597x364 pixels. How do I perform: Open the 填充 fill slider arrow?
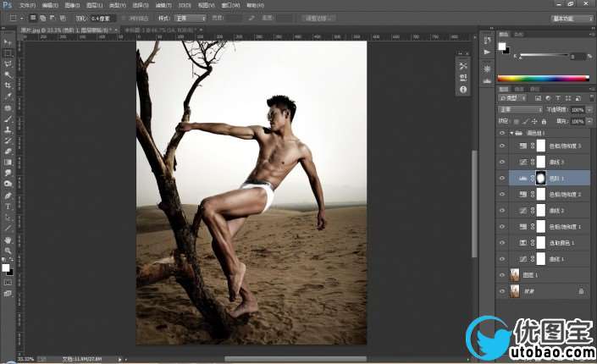click(x=589, y=121)
